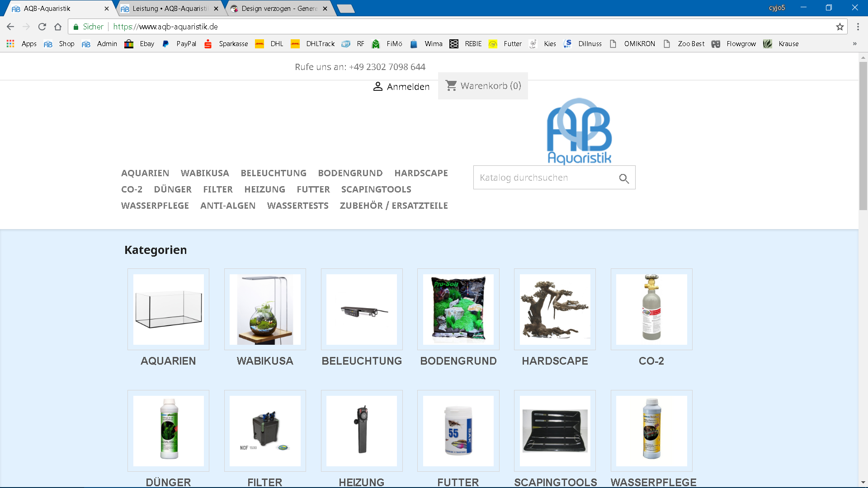Expand hidden bookmarks overflow chevron

854,44
